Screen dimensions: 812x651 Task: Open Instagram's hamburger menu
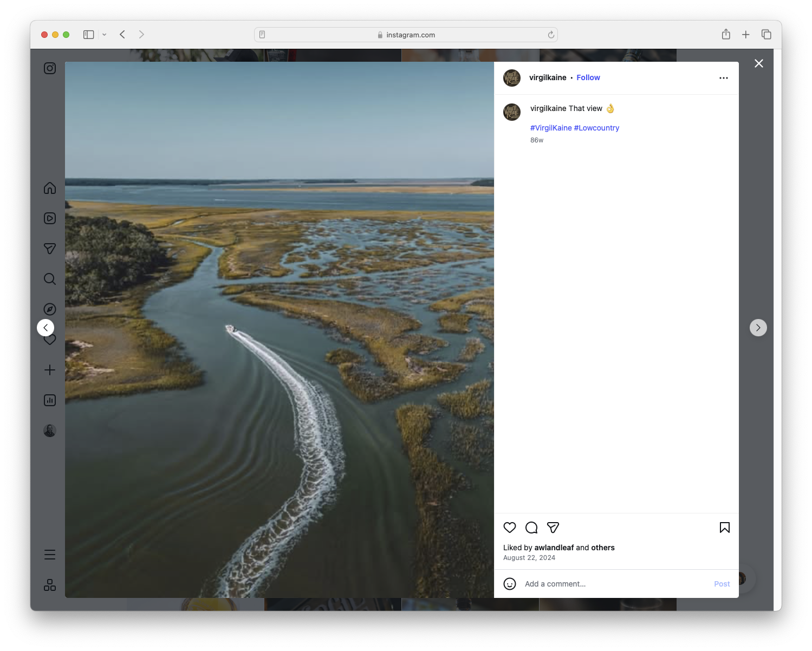[x=49, y=554]
